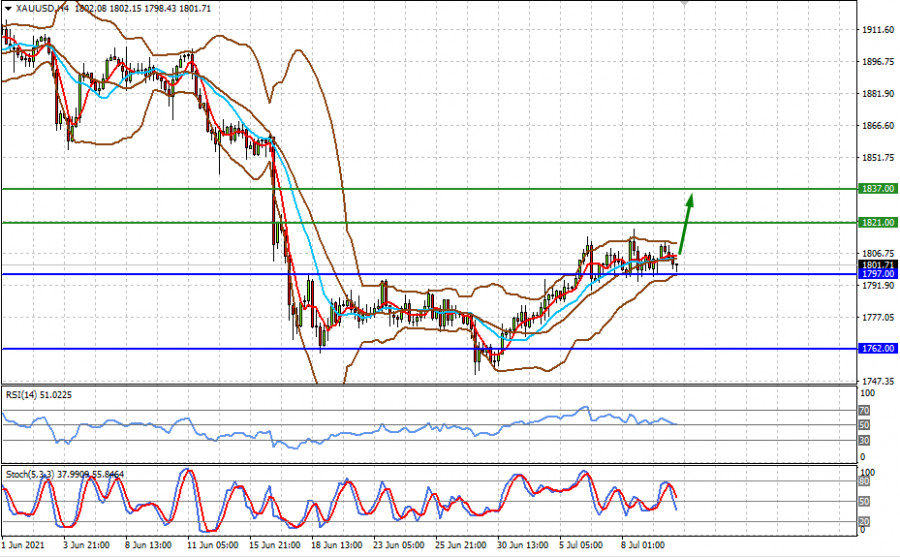Click the 1 Jun 2021 date label

pos(23,546)
